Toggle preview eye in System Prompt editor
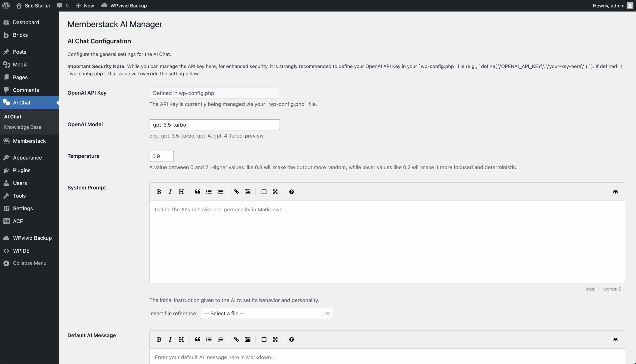The height and width of the screenshot is (364, 636). pyautogui.click(x=615, y=192)
